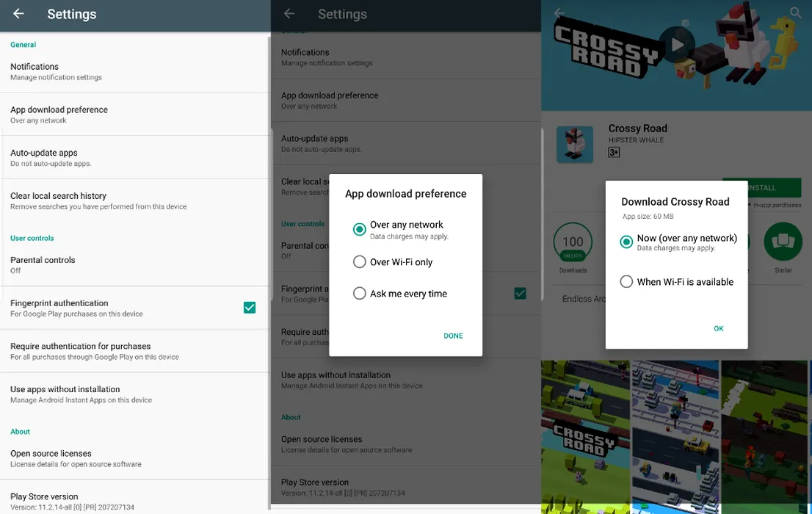Open search on Crossy Road page
This screenshot has height=514, width=812.
click(x=795, y=12)
